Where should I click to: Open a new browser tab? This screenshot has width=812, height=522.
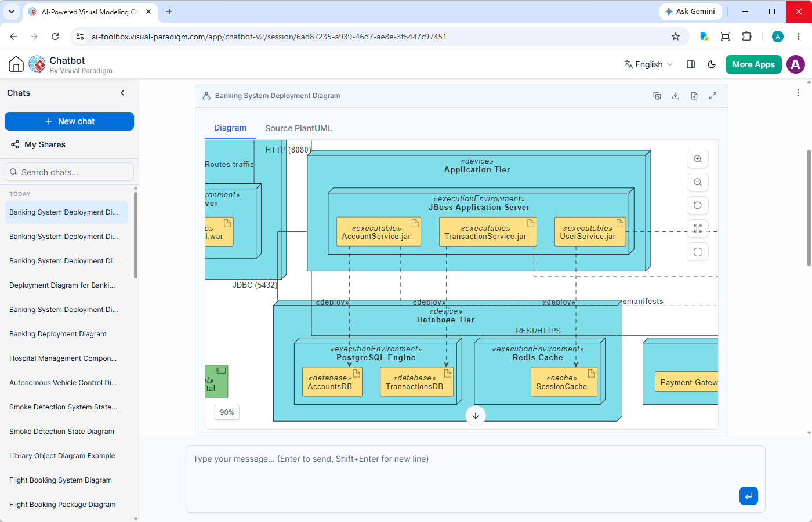[169, 12]
